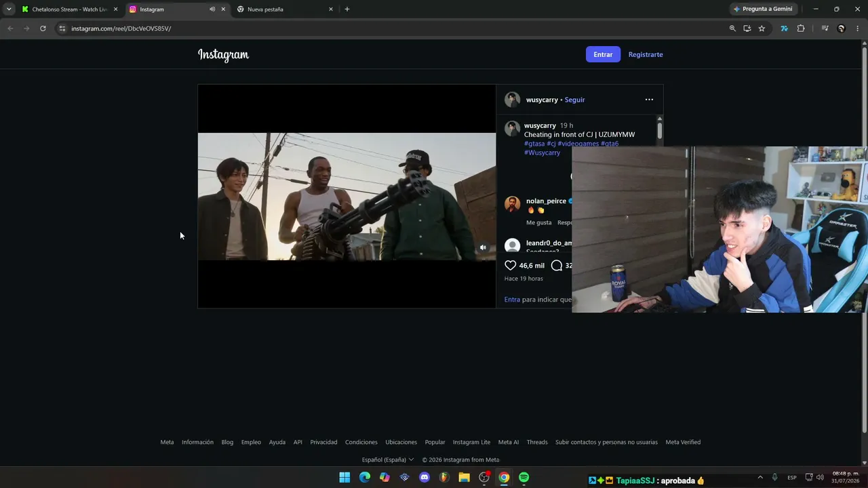Go back to the previous page
The image size is (868, 488).
point(10,28)
